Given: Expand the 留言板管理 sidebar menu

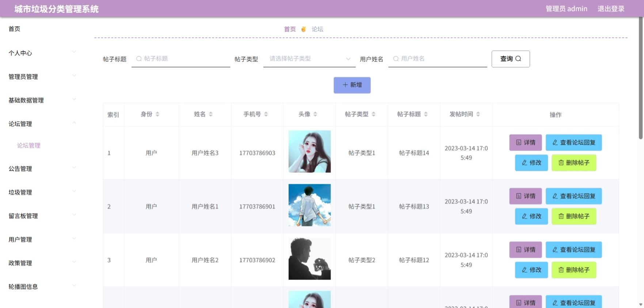Looking at the screenshot, I should pyautogui.click(x=42, y=216).
